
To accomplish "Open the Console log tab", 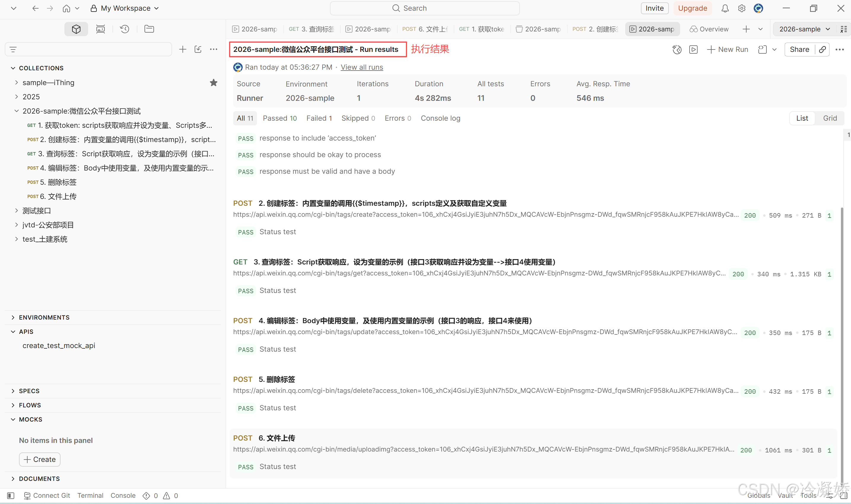I will (x=440, y=118).
